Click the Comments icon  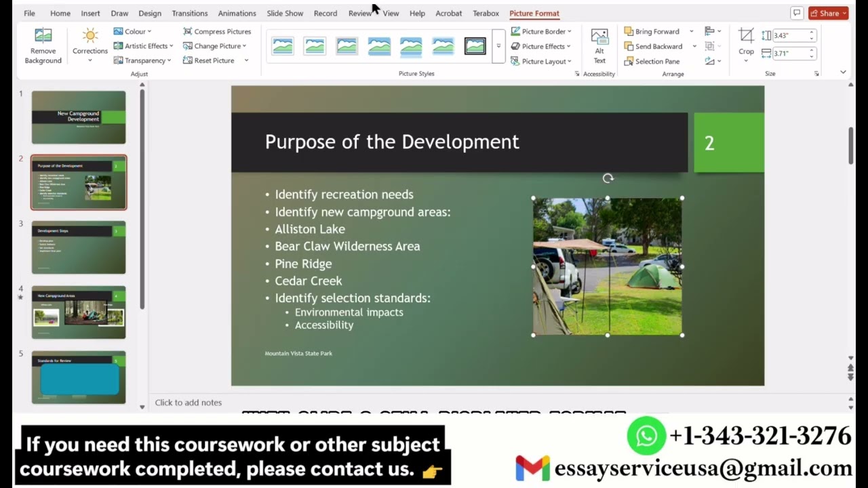tap(796, 13)
